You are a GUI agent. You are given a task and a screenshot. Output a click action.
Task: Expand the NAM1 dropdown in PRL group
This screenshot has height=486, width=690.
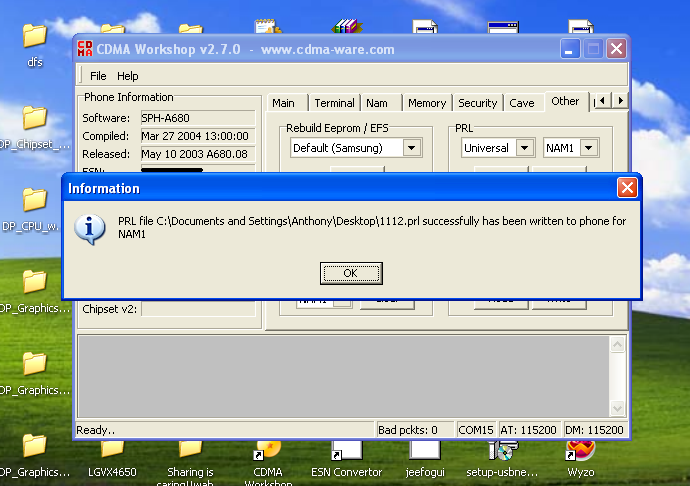588,148
